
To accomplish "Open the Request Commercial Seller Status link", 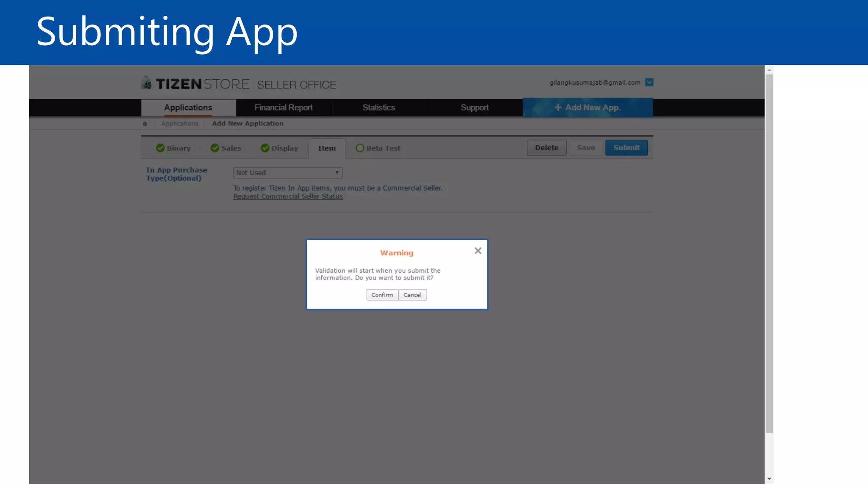I will pyautogui.click(x=288, y=197).
